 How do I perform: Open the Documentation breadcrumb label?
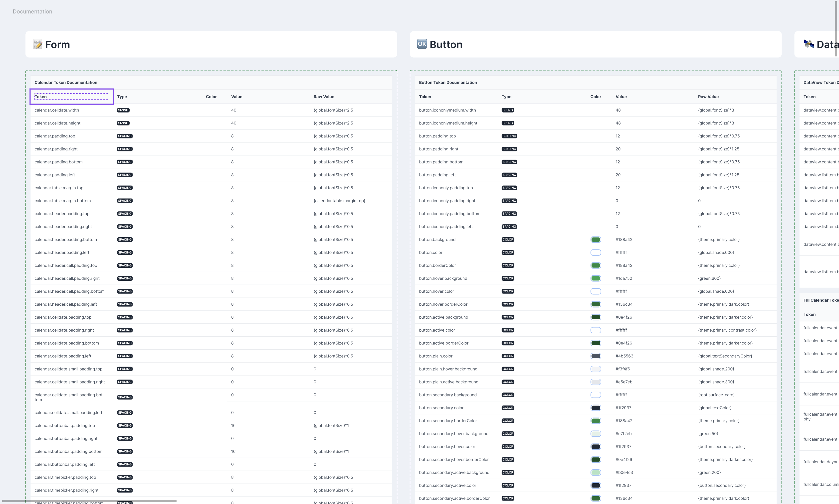coord(32,11)
